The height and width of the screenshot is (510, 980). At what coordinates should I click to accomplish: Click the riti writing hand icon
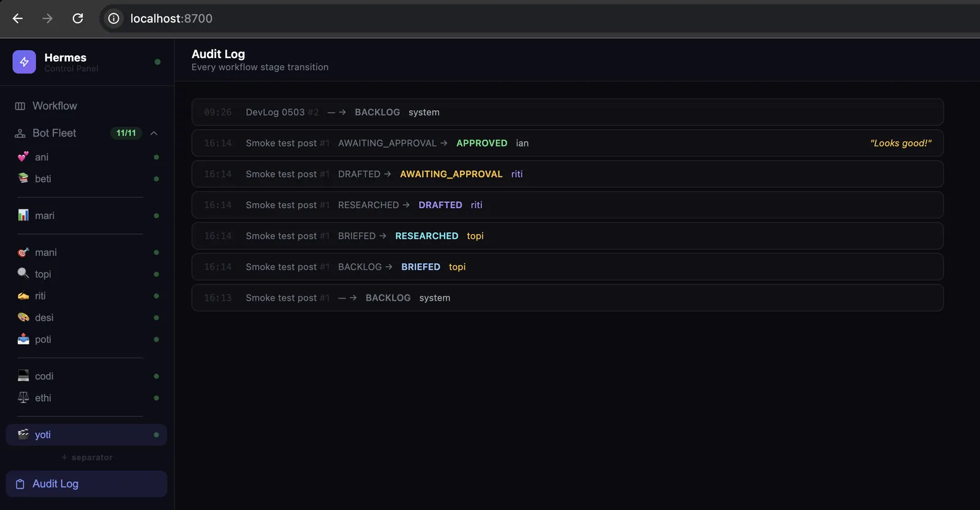pos(23,296)
